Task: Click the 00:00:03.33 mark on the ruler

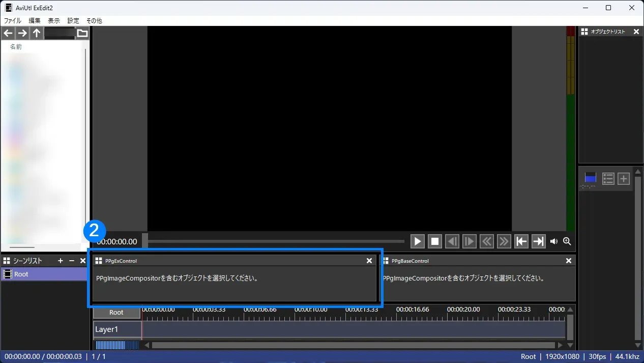Action: click(x=209, y=309)
